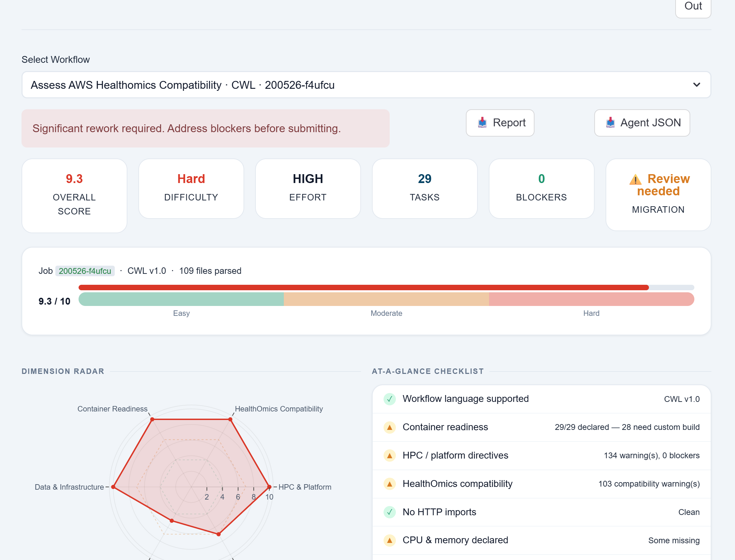Click the Data & Infrastructure radar label
This screenshot has width=735, height=560.
(x=69, y=487)
